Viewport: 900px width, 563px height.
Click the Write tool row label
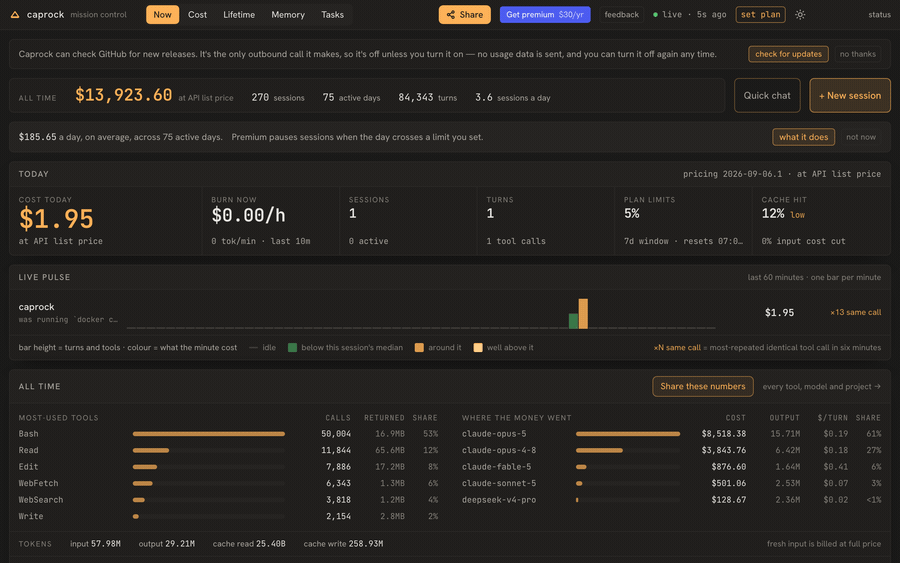click(30, 517)
